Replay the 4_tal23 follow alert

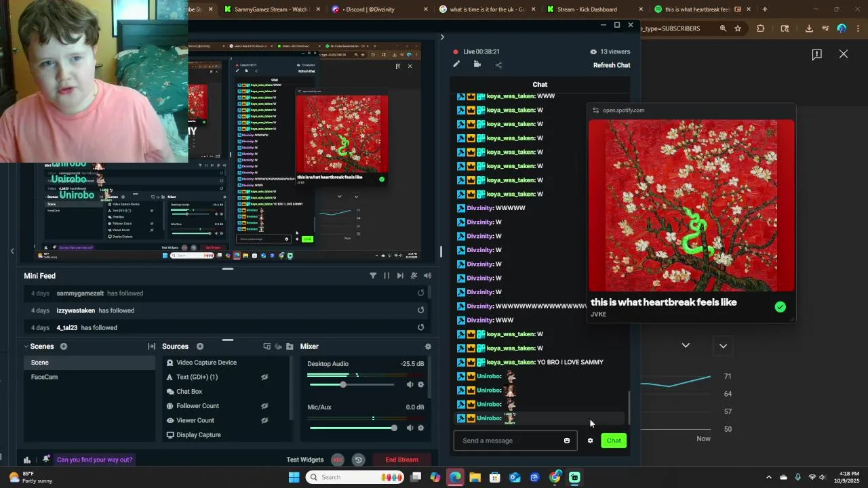click(421, 327)
